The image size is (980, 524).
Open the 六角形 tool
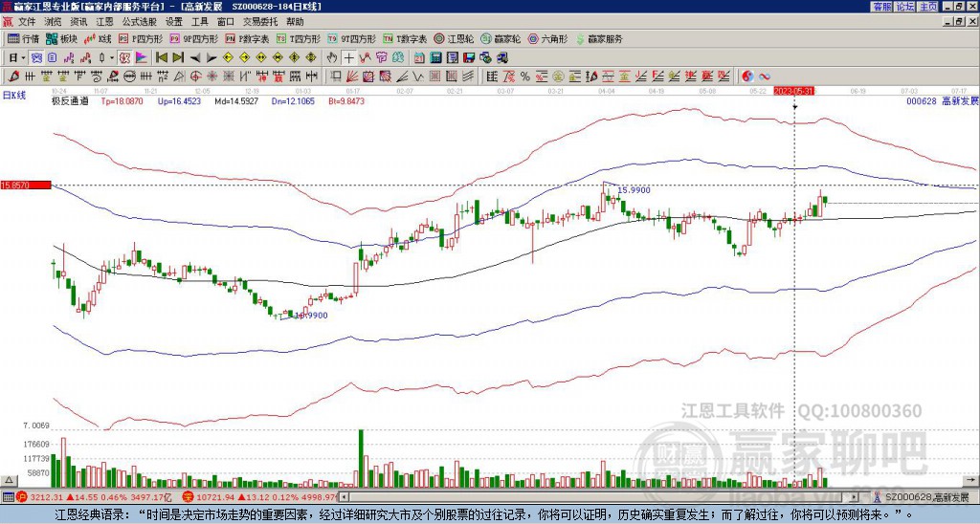click(x=548, y=38)
